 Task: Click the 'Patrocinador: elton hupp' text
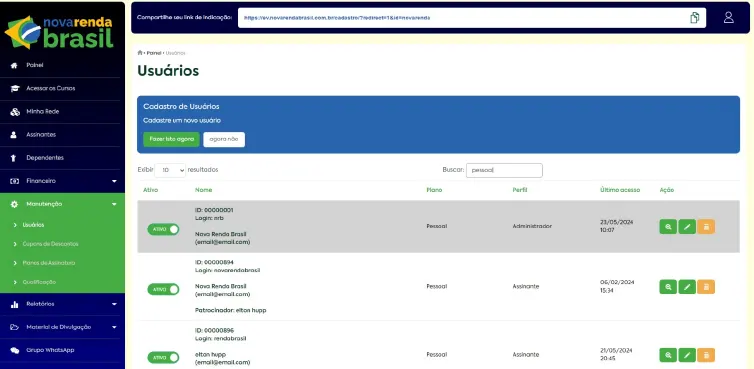click(x=230, y=310)
